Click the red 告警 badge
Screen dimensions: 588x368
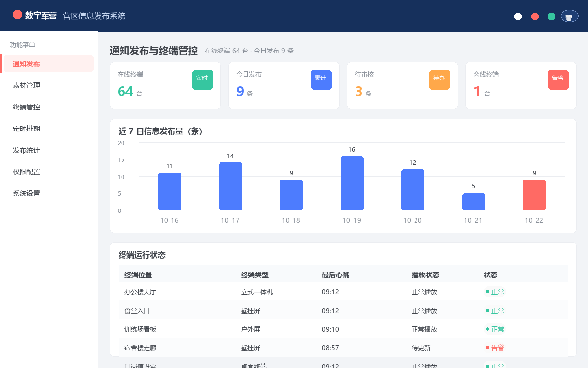point(558,79)
